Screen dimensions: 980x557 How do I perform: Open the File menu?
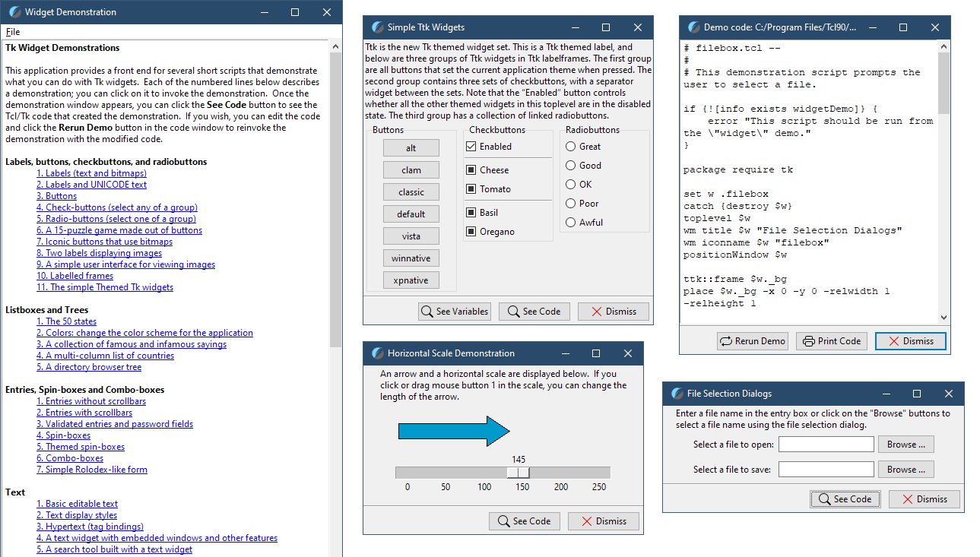click(x=13, y=32)
